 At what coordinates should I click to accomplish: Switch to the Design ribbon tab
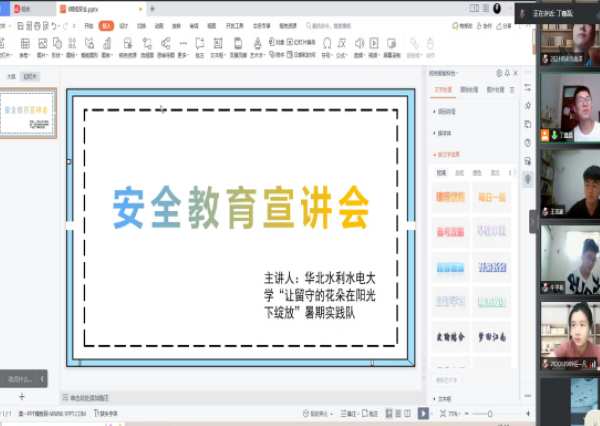(x=124, y=26)
